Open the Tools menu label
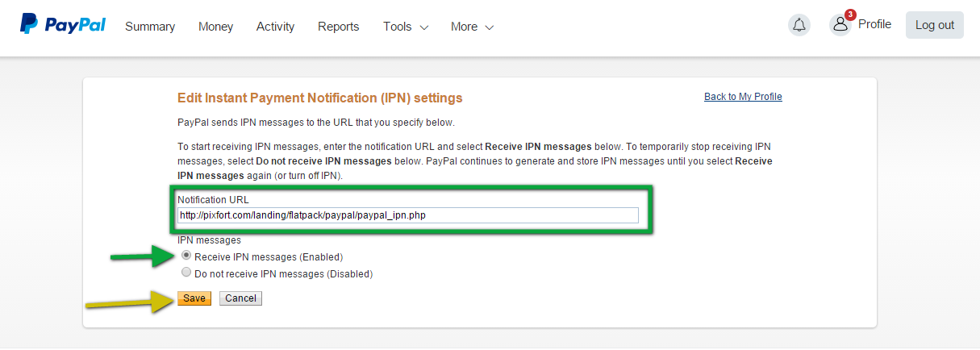The image size is (980, 350). (397, 27)
